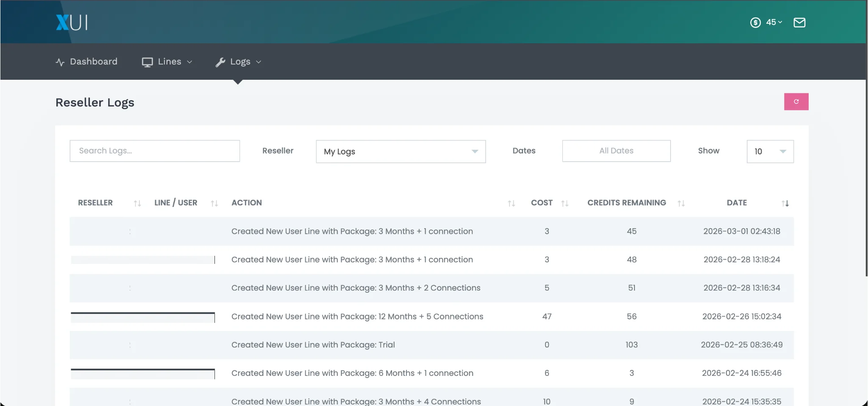Sort by Credits Remaining column arrows

pyautogui.click(x=681, y=203)
